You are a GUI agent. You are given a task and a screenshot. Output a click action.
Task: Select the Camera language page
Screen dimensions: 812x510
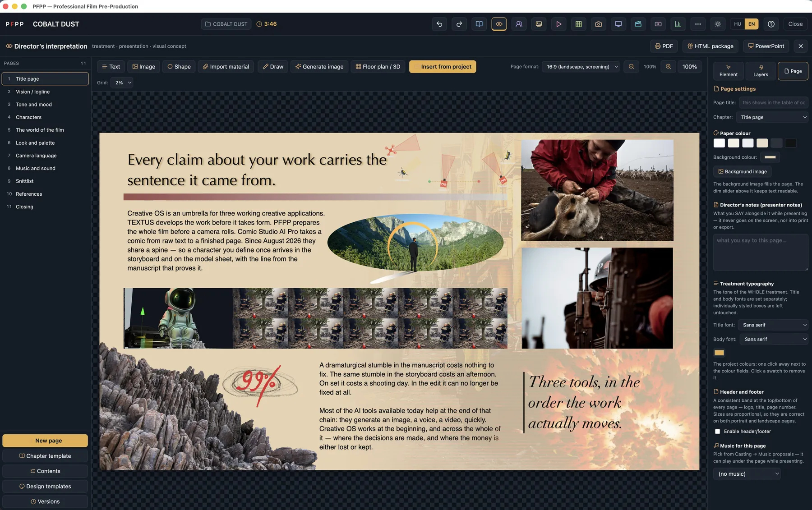tap(45, 156)
